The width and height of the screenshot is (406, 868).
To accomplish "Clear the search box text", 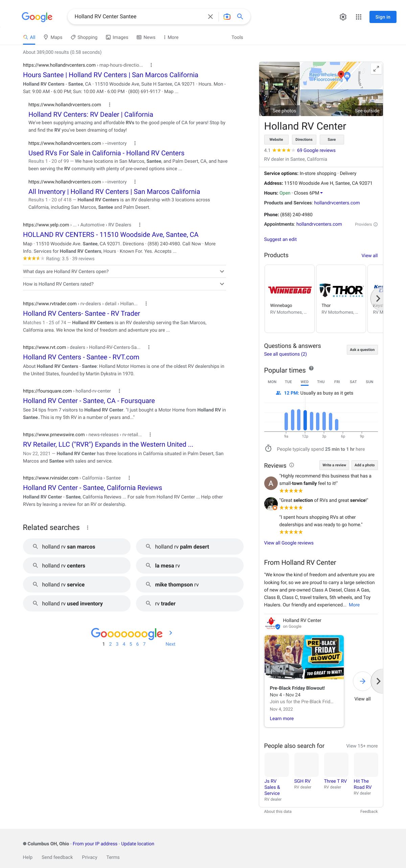I will (x=210, y=17).
